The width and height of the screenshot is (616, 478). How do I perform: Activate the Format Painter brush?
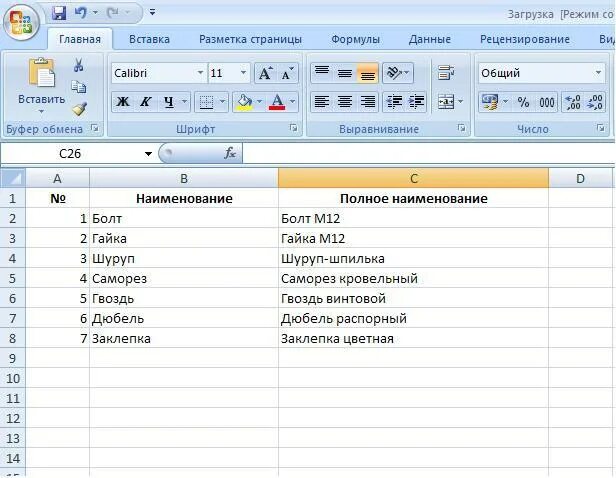[79, 109]
